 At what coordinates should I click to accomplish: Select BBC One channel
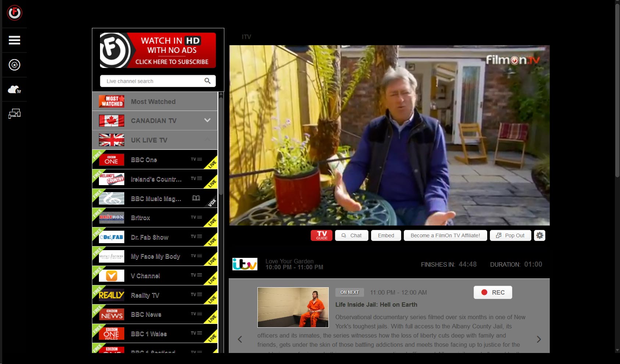pos(155,159)
